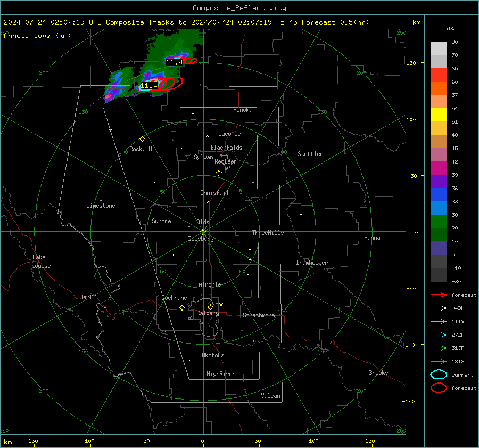479x448 pixels.
Task: Click the yellow diamond marker above Calgary
Action: click(x=210, y=307)
